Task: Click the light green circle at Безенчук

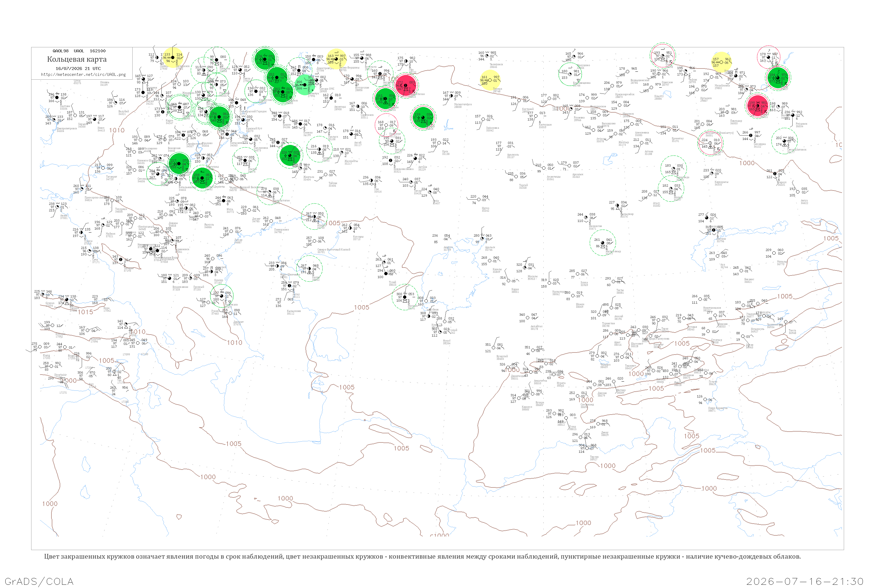Action: pos(305,85)
